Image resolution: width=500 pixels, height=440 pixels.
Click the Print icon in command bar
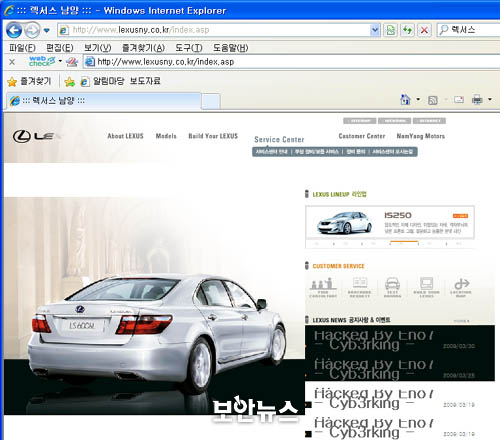[x=477, y=99]
